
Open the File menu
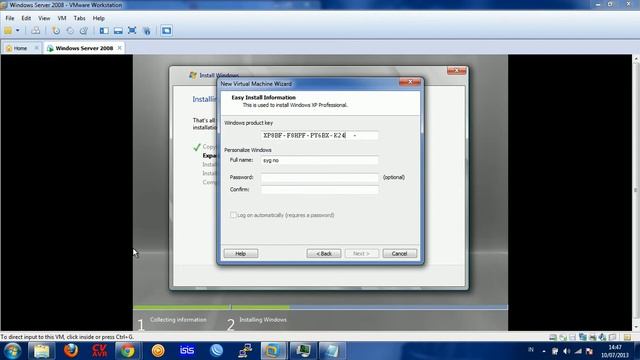click(x=10, y=18)
